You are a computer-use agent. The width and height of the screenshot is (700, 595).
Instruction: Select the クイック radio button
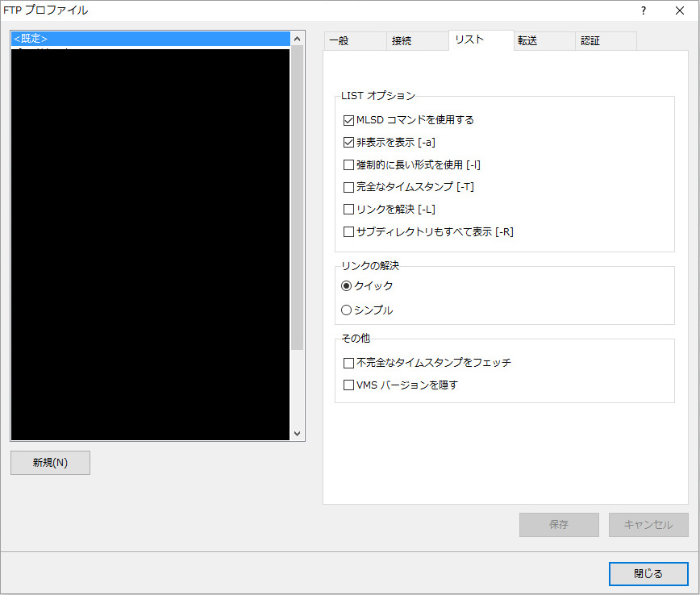(347, 285)
